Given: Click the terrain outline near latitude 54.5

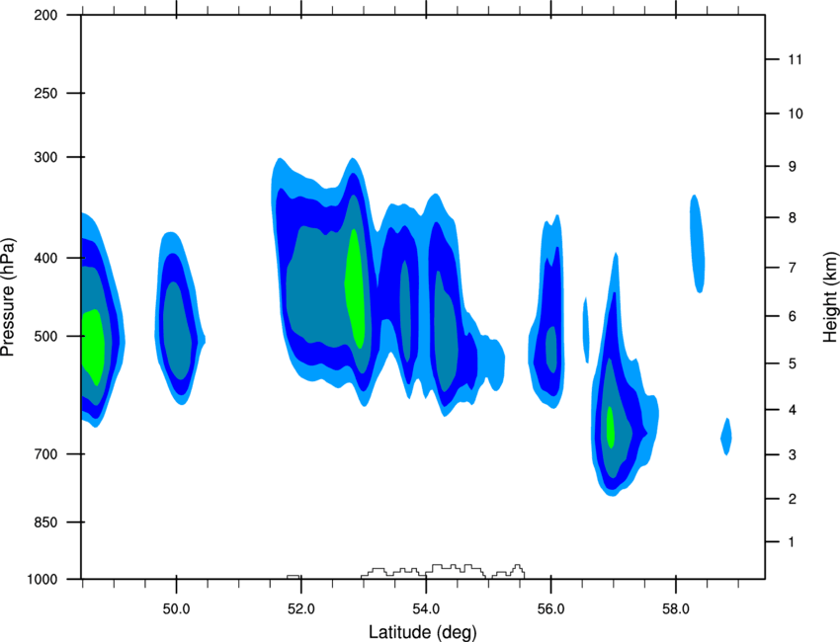Looking at the screenshot, I should (443, 571).
